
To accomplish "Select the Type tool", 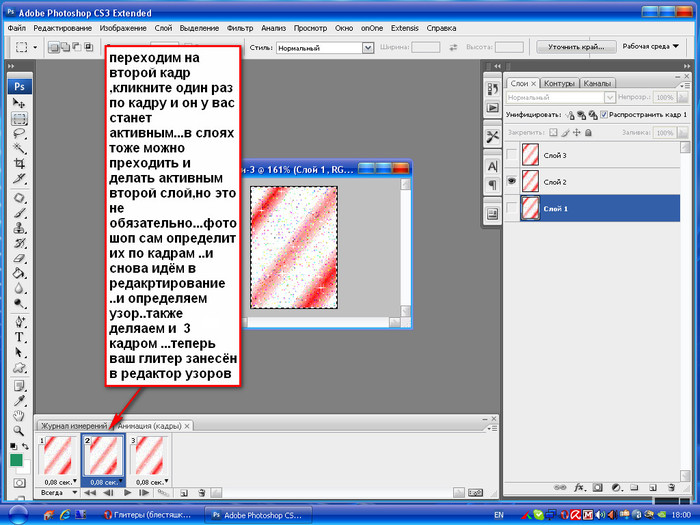I will click(19, 337).
